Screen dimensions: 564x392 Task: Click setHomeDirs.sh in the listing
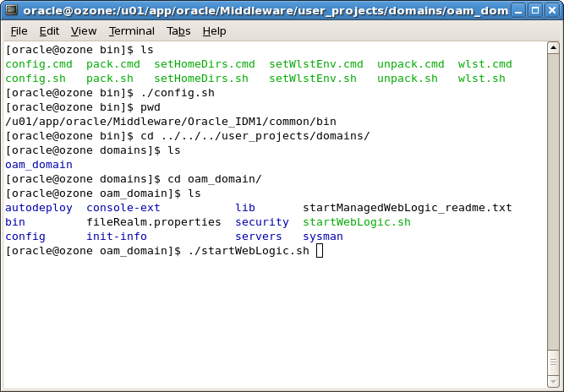click(x=201, y=79)
